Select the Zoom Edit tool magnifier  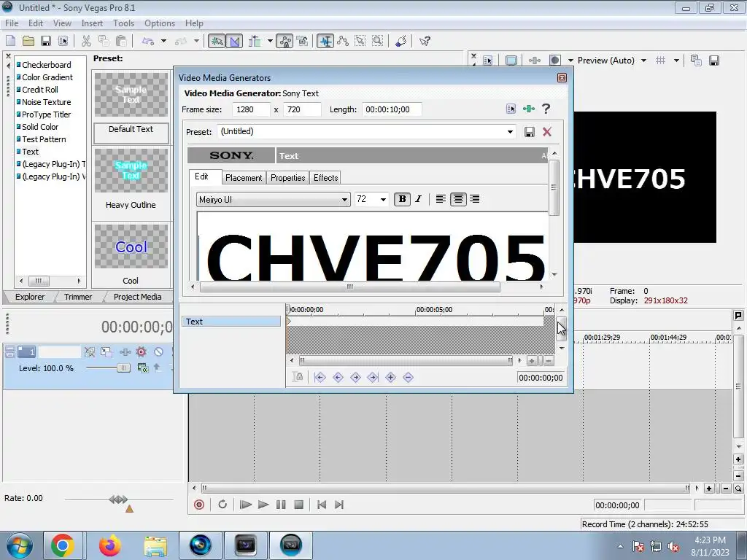[377, 41]
